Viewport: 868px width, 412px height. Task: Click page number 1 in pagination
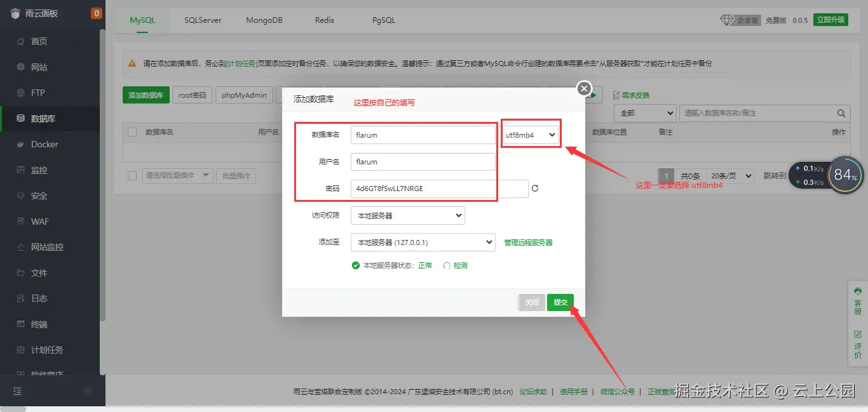pyautogui.click(x=666, y=176)
